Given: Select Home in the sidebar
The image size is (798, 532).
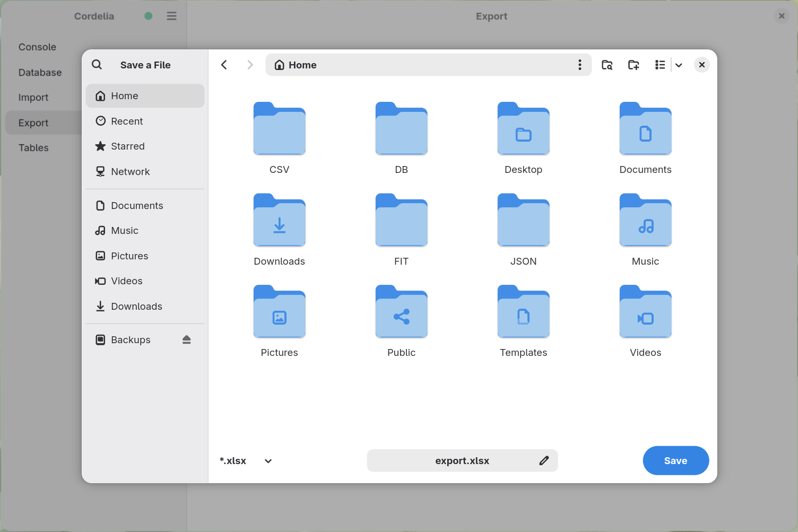Looking at the screenshot, I should (145, 96).
